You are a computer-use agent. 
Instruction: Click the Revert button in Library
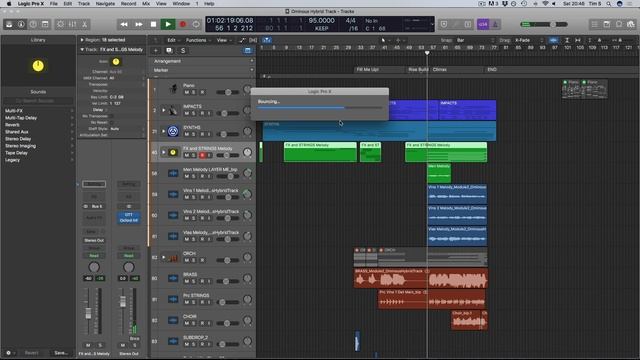[x=31, y=353]
